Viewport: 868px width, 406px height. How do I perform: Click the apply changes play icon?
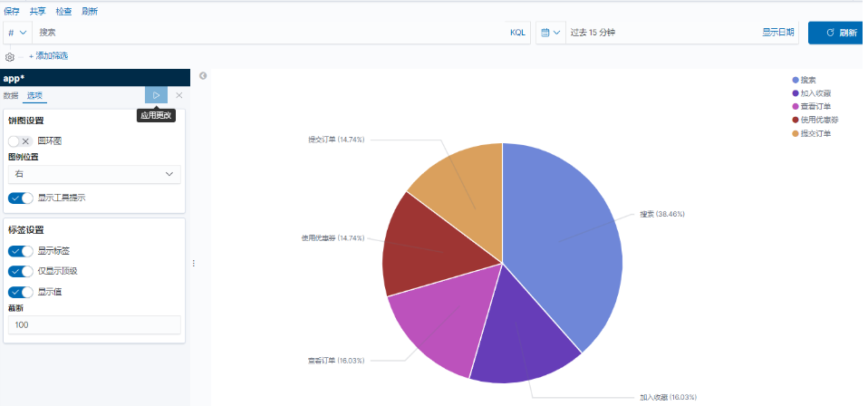156,95
